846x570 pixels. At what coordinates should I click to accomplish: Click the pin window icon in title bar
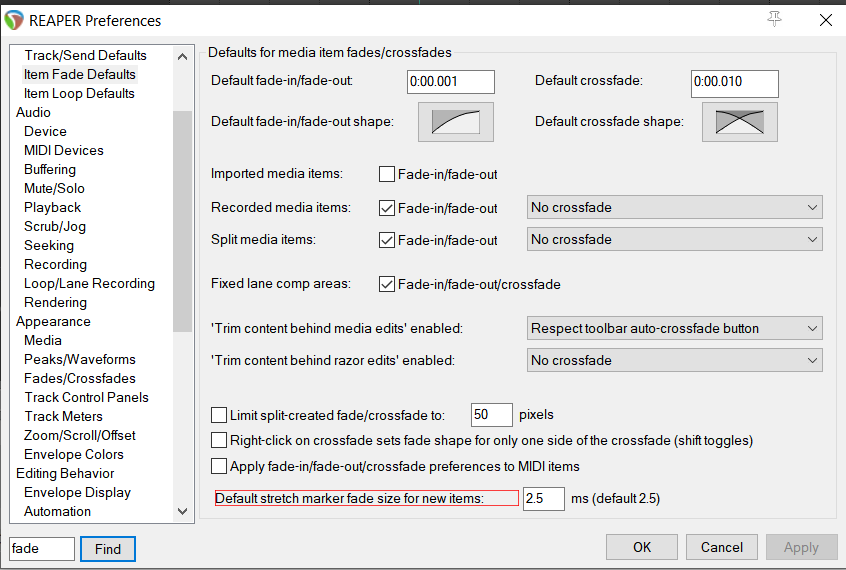pyautogui.click(x=774, y=20)
